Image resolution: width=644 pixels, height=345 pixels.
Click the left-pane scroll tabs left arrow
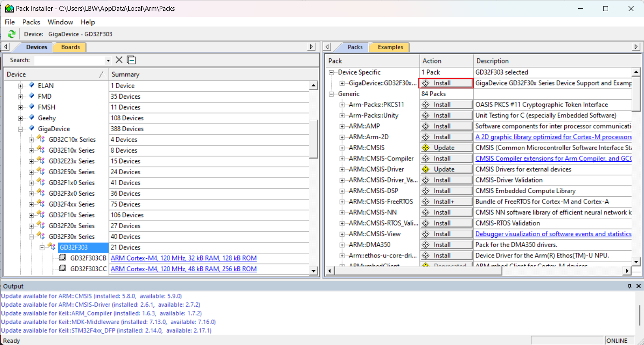click(6, 47)
